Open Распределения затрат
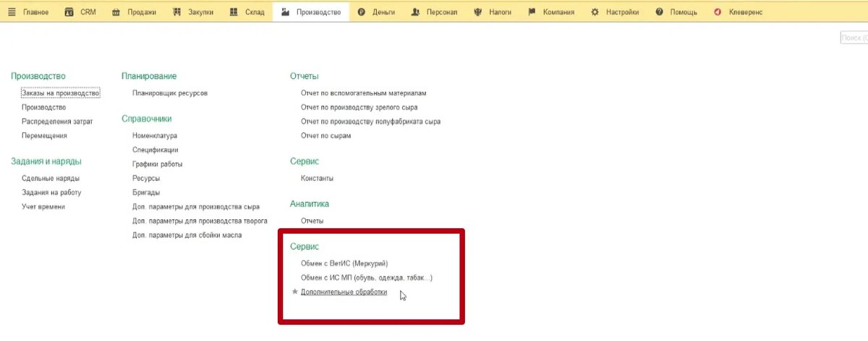 click(x=57, y=121)
